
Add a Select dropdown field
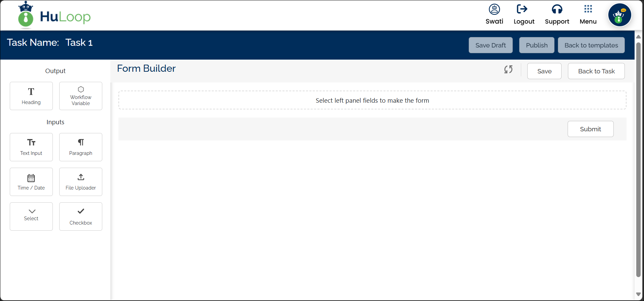pos(31,216)
